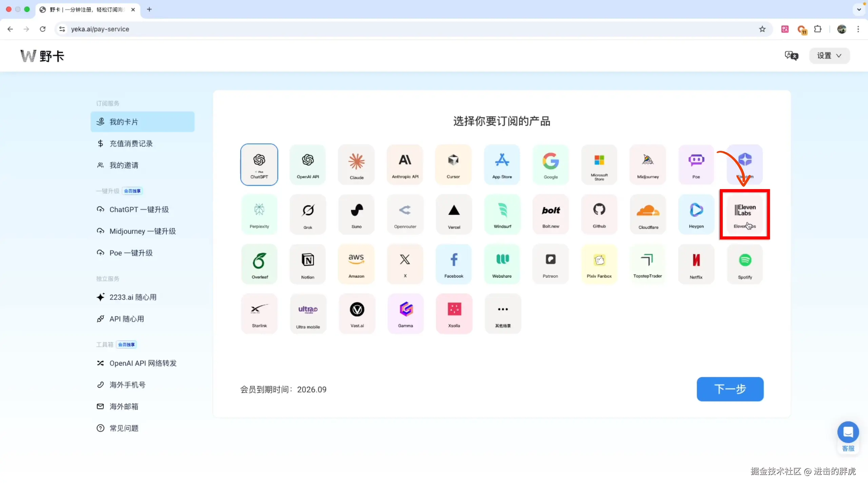868x488 pixels.
Task: Select the Spotify product tile
Action: (745, 264)
